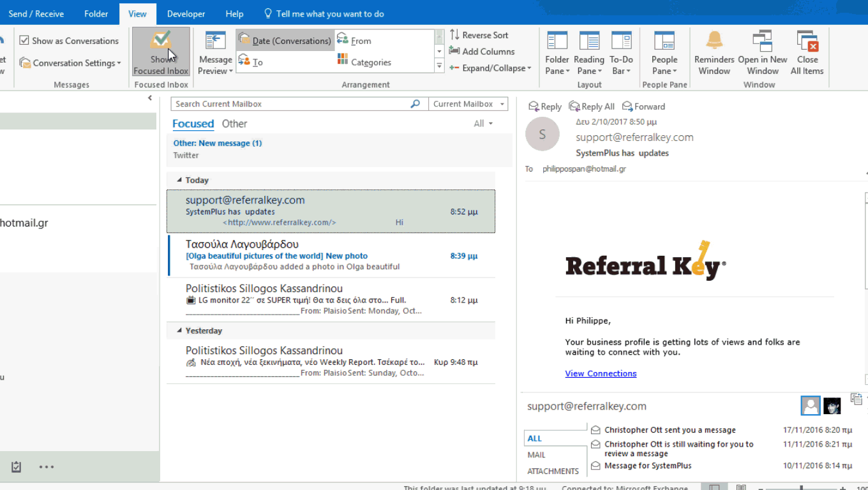Collapse the Yesterday group triangle

[179, 330]
